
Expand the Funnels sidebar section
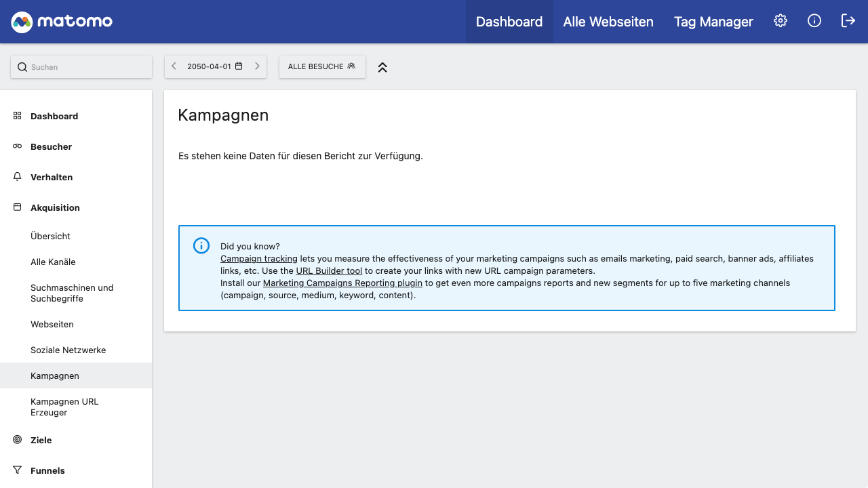coord(76,470)
